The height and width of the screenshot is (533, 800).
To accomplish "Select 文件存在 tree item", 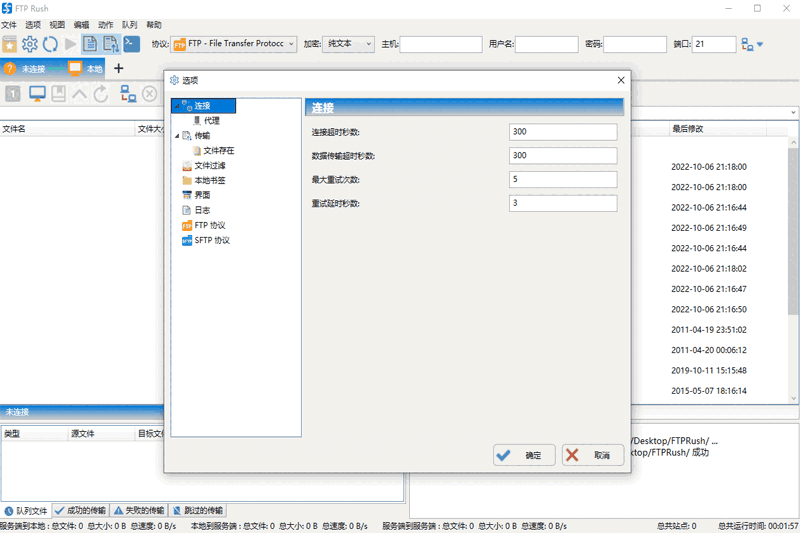I will (218, 150).
